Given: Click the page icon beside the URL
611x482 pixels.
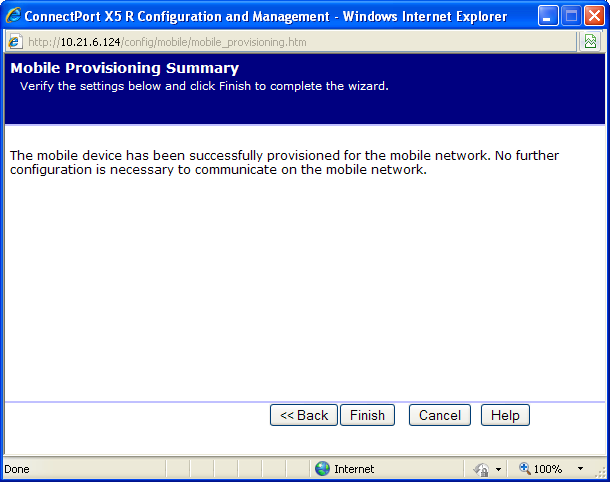Looking at the screenshot, I should pyautogui.click(x=15, y=42).
